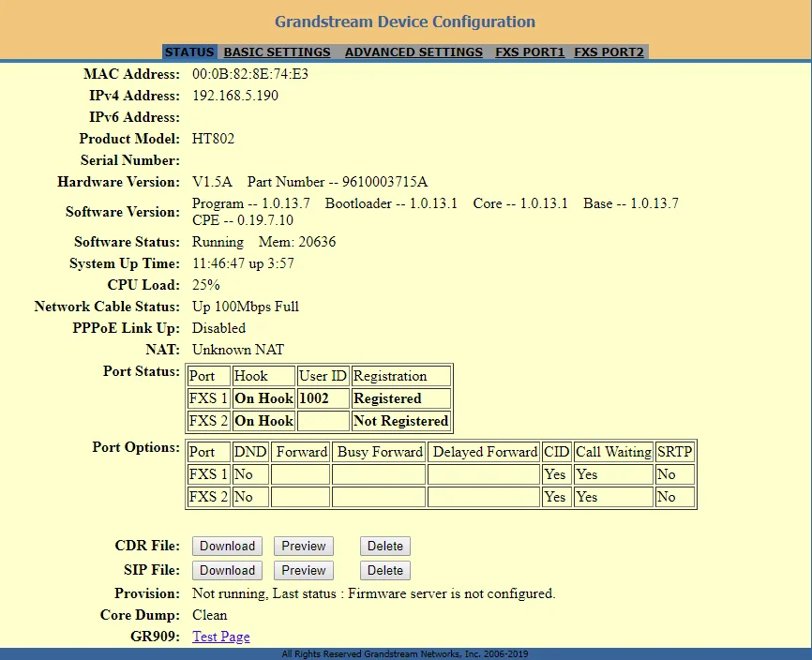Click the product model HT802
This screenshot has width=812, height=660.
214,139
